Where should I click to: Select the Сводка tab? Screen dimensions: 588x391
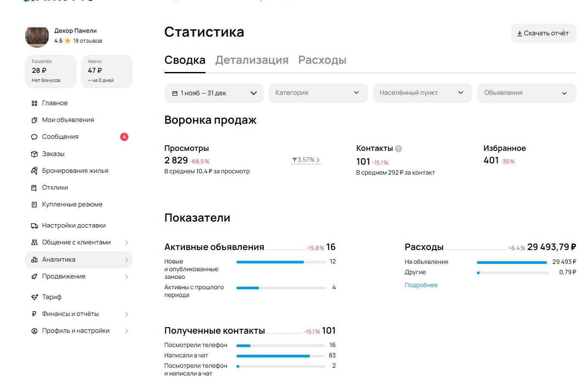coord(185,60)
